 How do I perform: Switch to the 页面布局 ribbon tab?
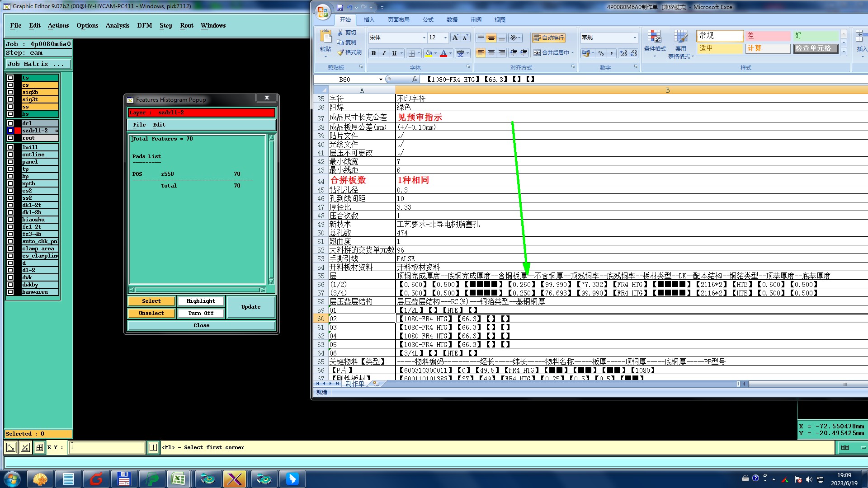pyautogui.click(x=398, y=20)
